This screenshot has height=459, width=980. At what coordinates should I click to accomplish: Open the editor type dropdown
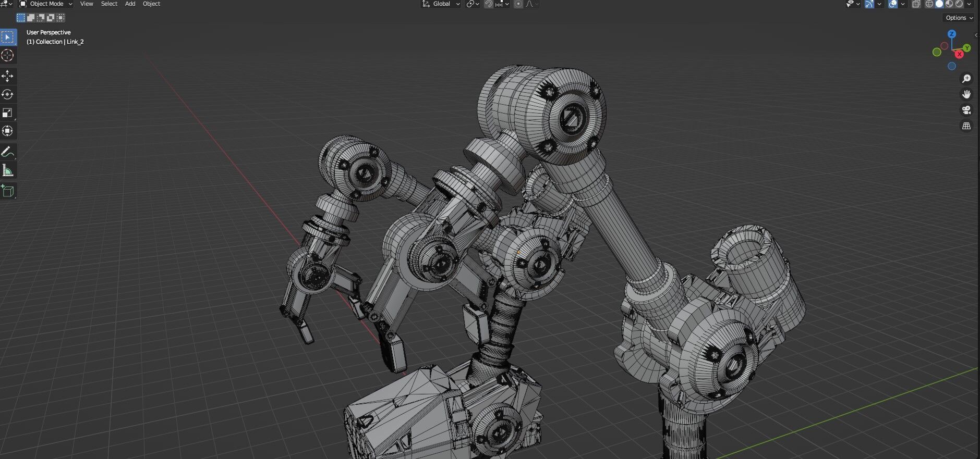[6, 4]
